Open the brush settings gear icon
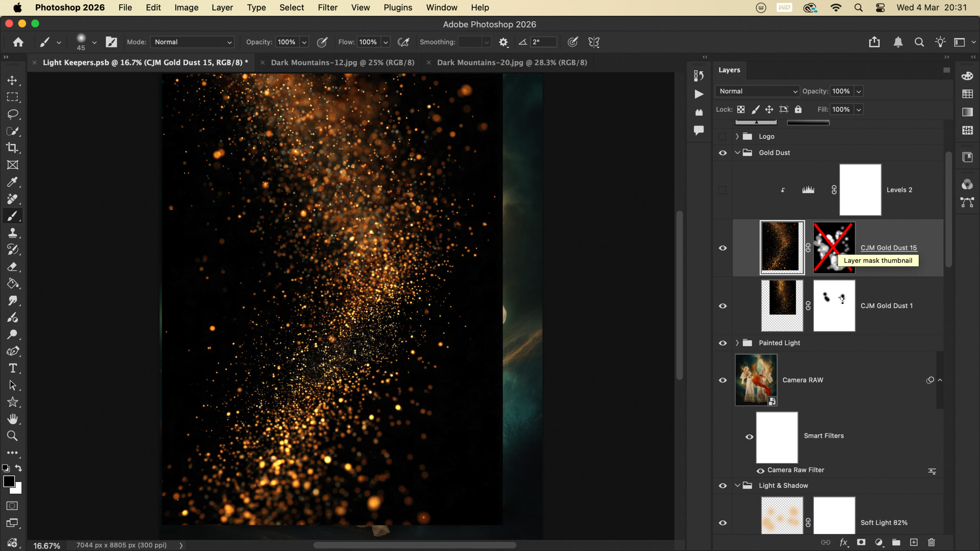 coord(503,42)
